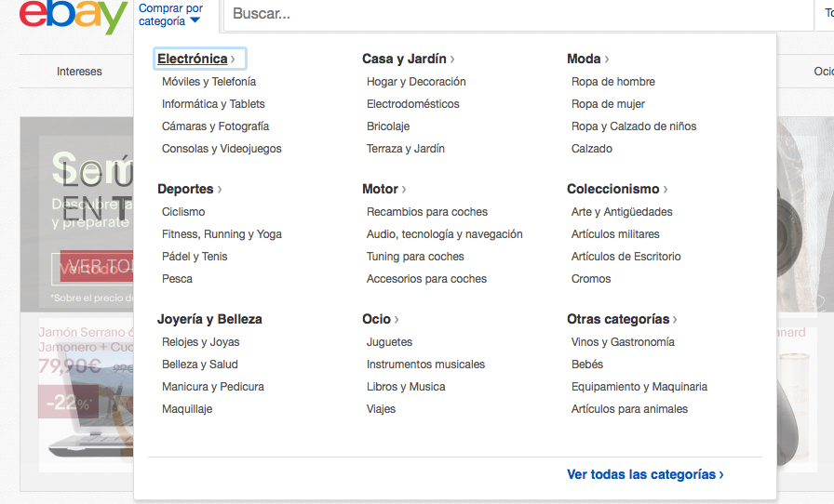Open Terraza y Jardín

pos(406,149)
